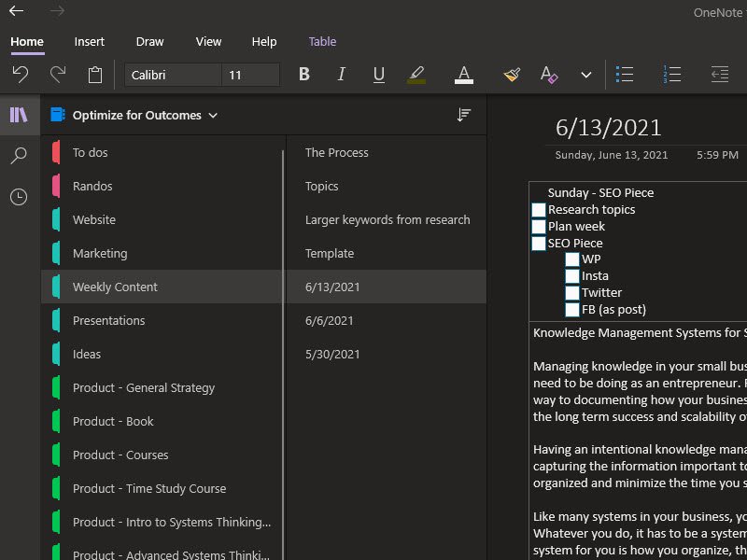This screenshot has width=747, height=560.
Task: Open the Website section
Action: 162,219
